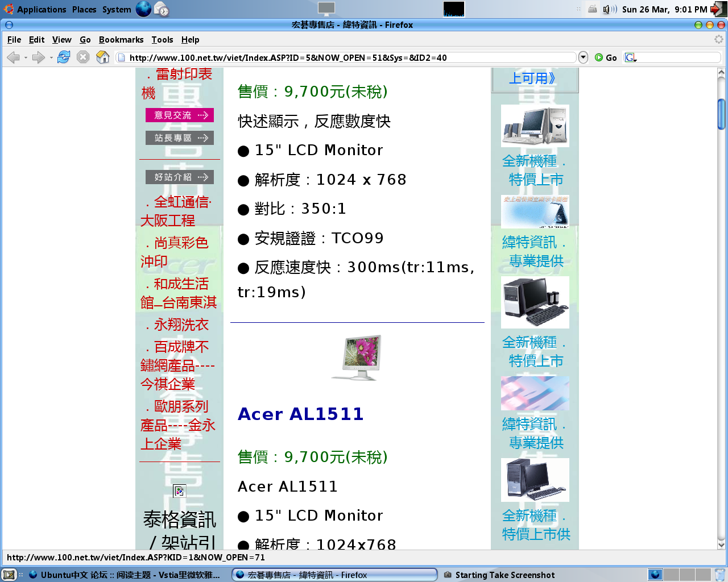Click the printer icon in tray
Image resolution: width=728 pixels, height=582 pixels.
(x=593, y=9)
